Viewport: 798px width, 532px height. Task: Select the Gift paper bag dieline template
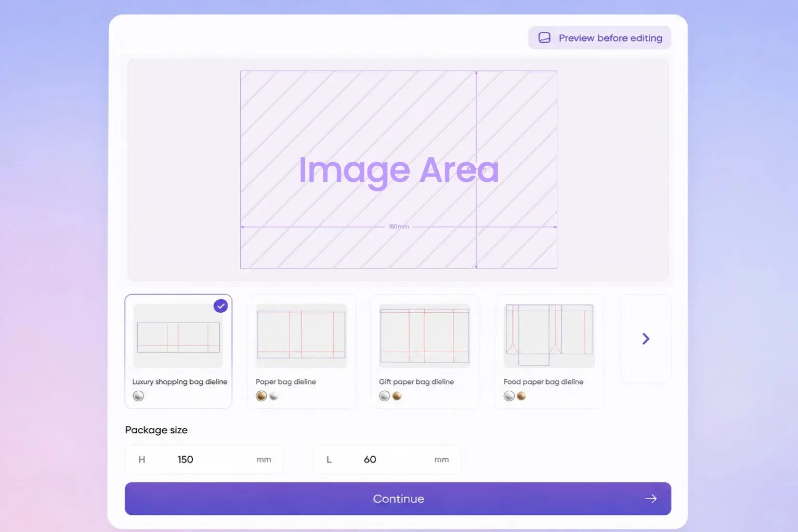pos(425,351)
